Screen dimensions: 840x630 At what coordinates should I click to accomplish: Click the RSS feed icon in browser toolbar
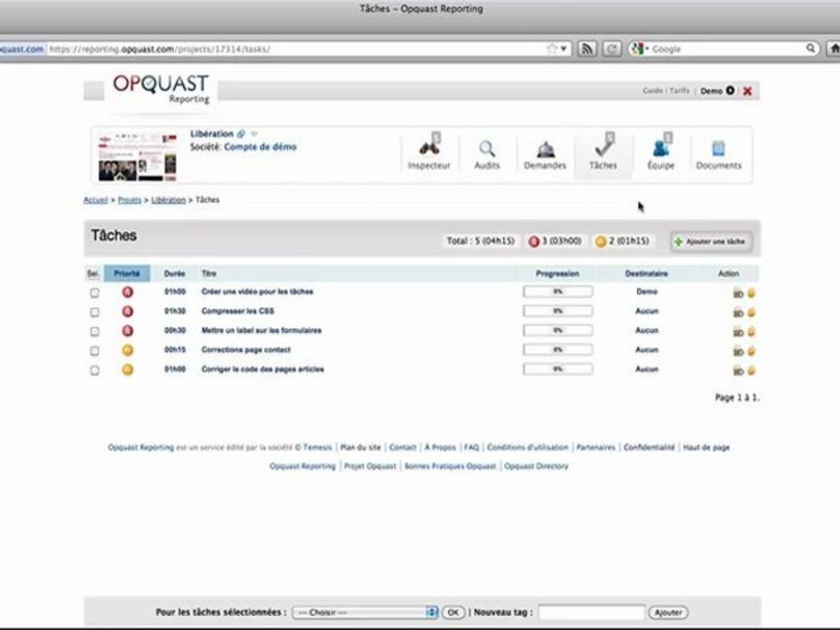click(x=587, y=49)
